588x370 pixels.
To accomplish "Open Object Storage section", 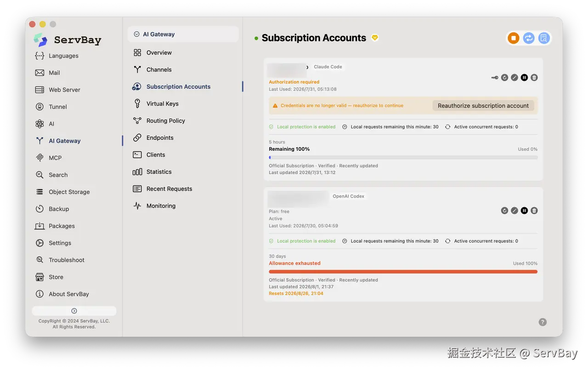I will (x=69, y=192).
